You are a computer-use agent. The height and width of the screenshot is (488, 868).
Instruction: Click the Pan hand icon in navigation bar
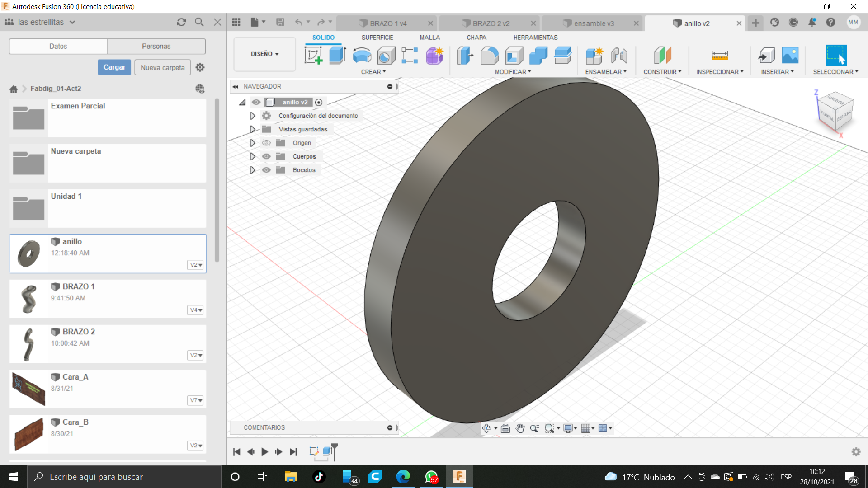coord(520,428)
